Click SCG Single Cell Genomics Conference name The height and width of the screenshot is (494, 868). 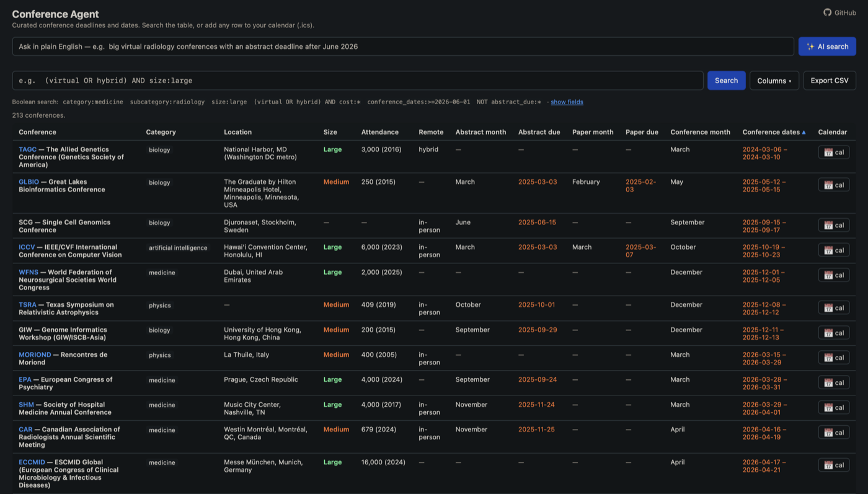[64, 226]
